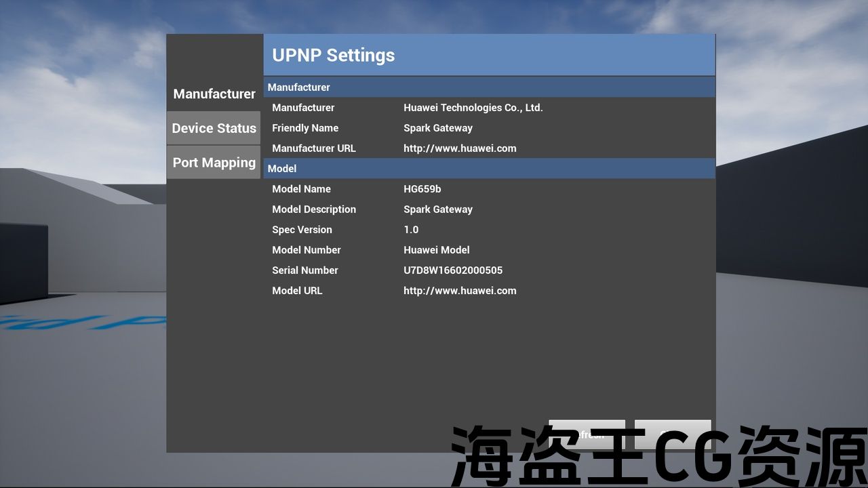Screen dimensions: 868x488
Task: Click the Model Description label
Action: point(314,209)
